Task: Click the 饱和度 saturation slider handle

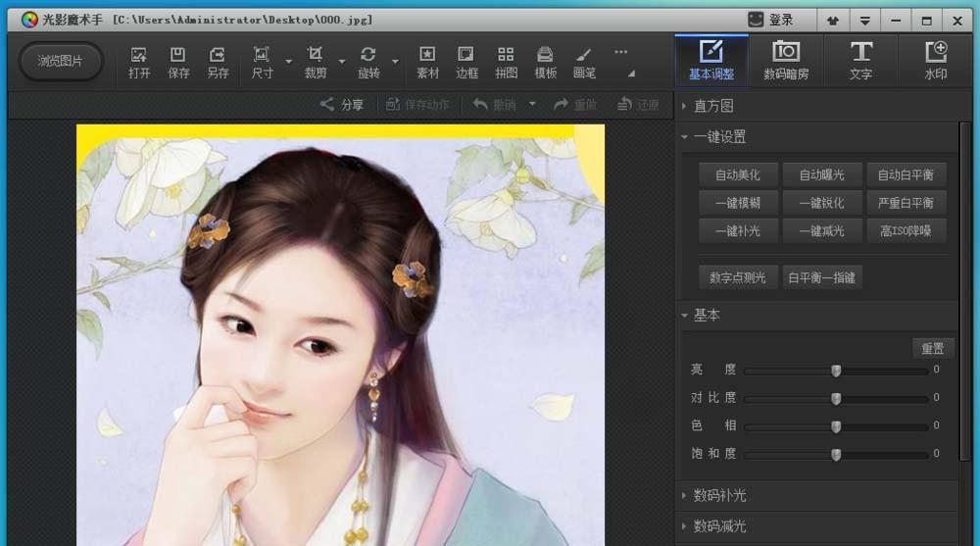Action: tap(836, 455)
